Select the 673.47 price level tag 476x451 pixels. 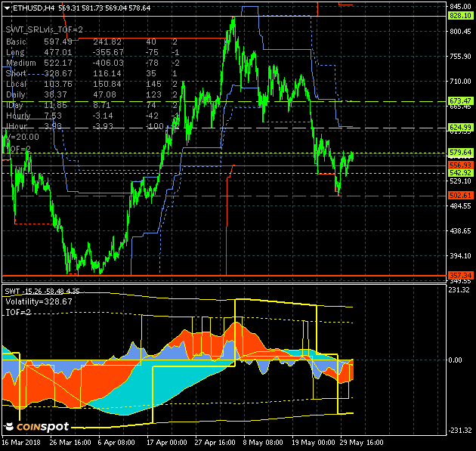[x=460, y=100]
